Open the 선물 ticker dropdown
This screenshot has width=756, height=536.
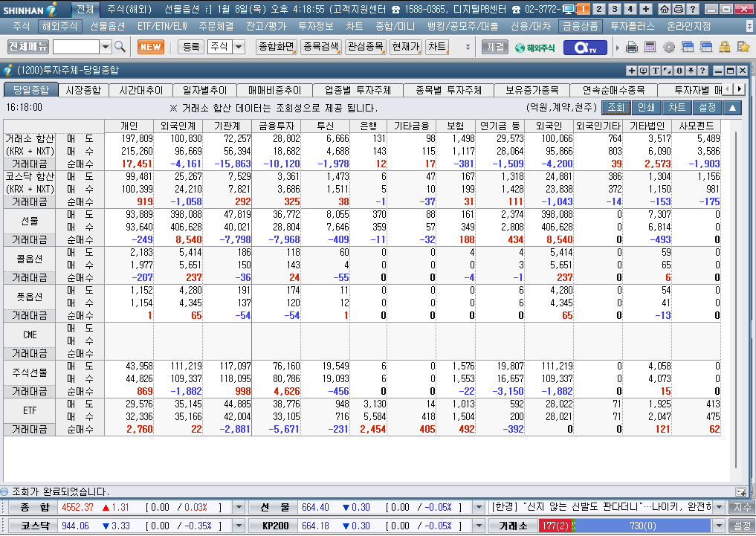[478, 507]
